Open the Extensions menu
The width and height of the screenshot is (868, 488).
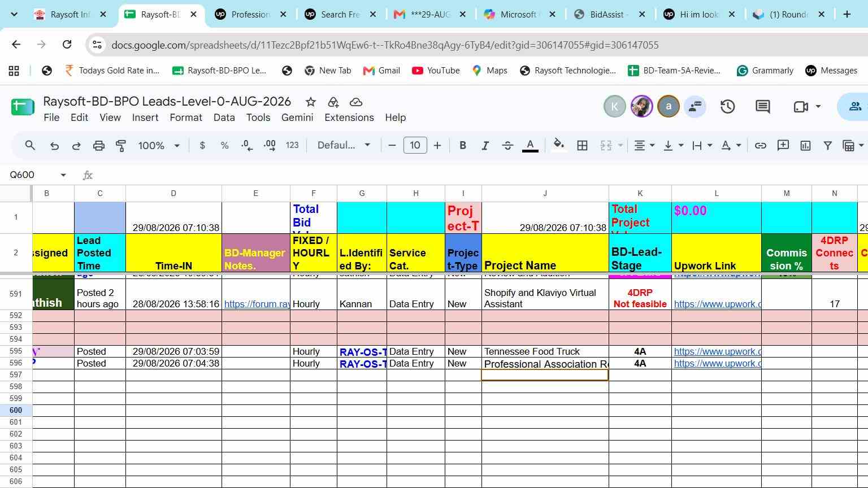(349, 117)
